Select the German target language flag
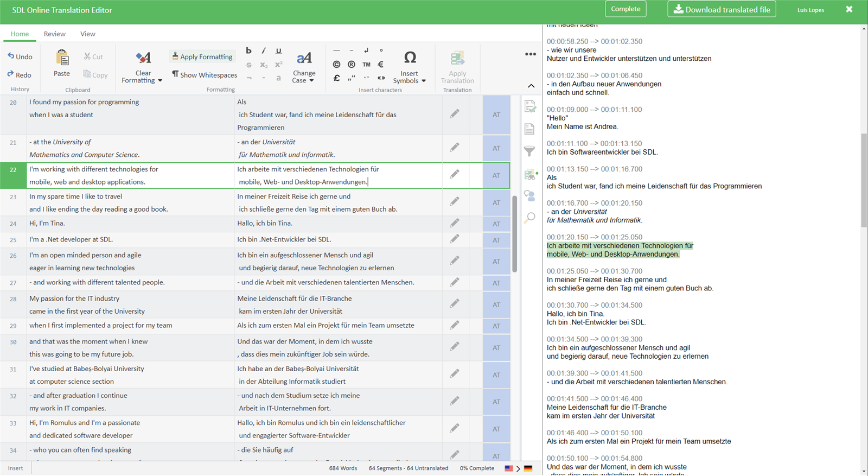 pos(528,468)
